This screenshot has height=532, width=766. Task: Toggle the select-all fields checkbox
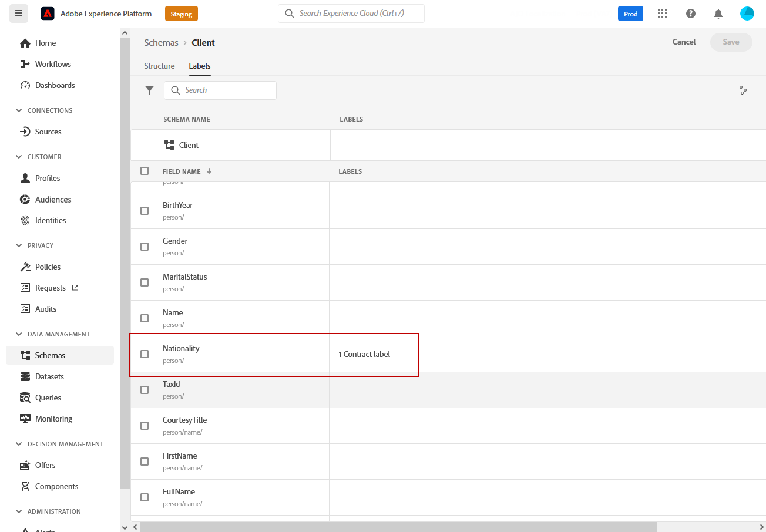pos(145,171)
